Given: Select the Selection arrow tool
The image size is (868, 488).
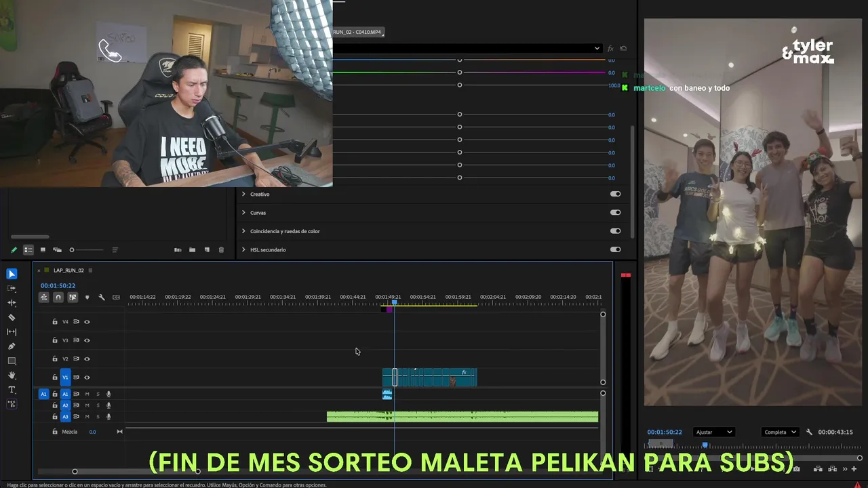Looking at the screenshot, I should coord(12,274).
